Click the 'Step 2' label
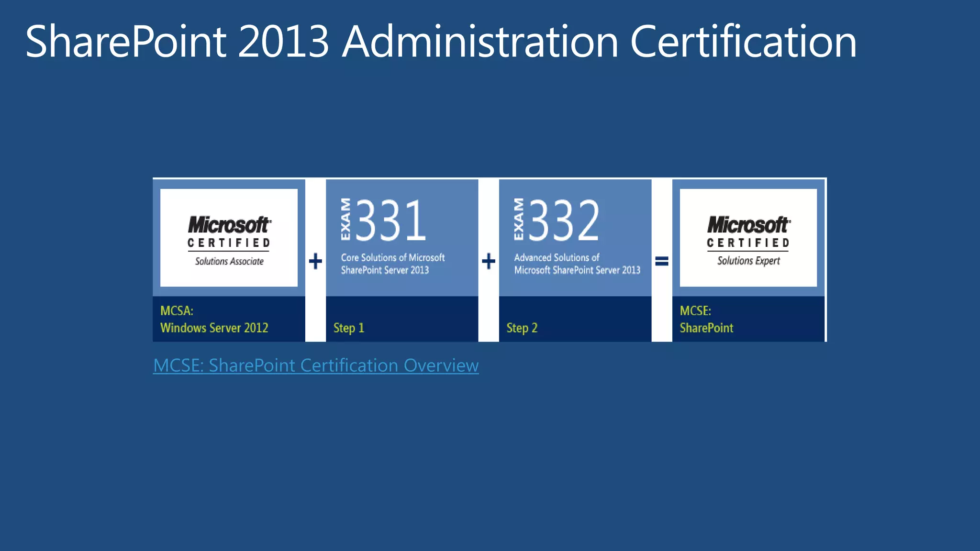The image size is (980, 551). 522,328
